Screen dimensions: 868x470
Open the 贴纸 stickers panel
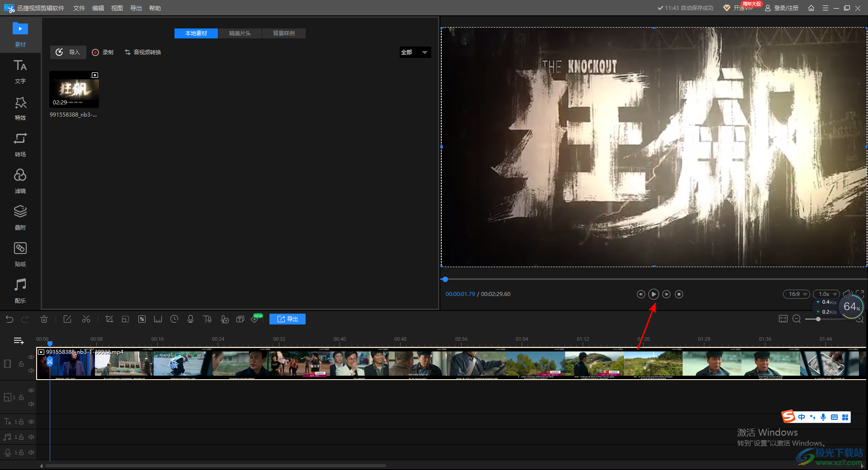[20, 254]
